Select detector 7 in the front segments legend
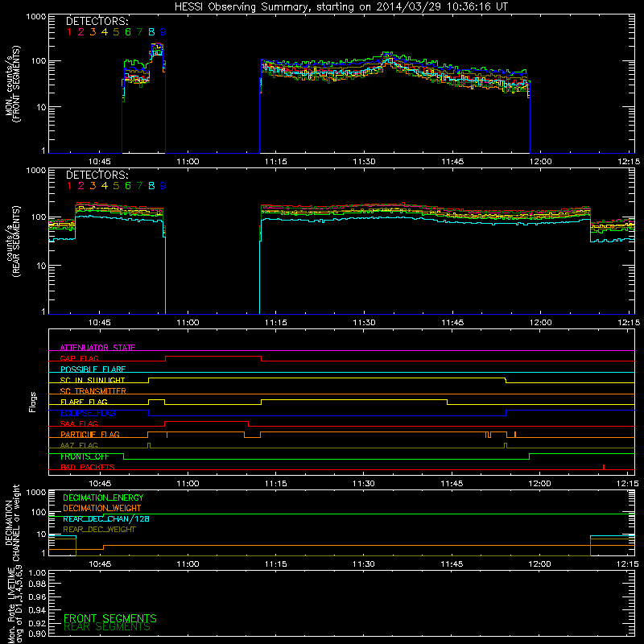Screen dimensions: 644x644 point(139,32)
